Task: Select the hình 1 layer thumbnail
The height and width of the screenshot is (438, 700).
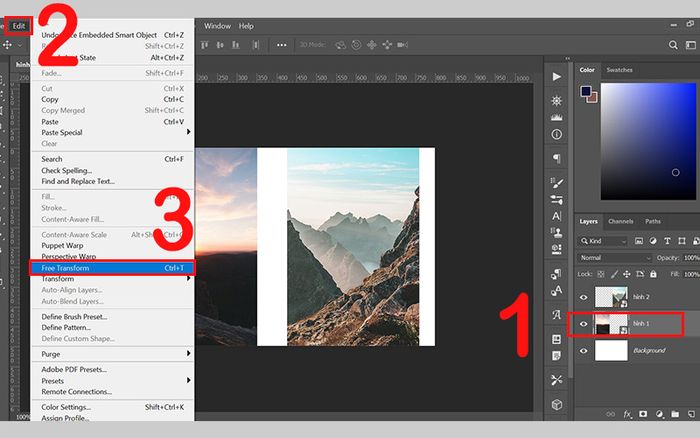Action: point(609,324)
